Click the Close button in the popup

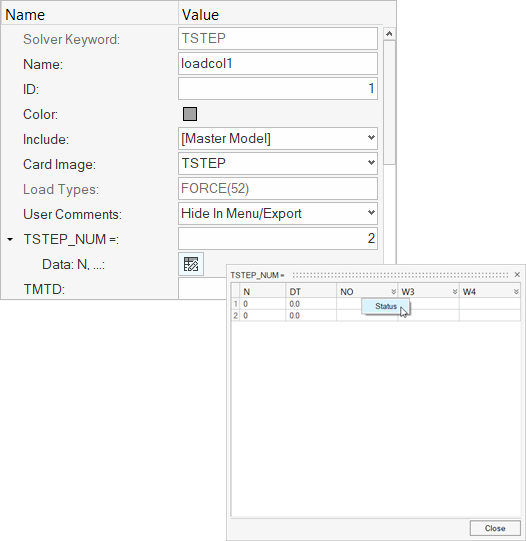click(x=495, y=528)
